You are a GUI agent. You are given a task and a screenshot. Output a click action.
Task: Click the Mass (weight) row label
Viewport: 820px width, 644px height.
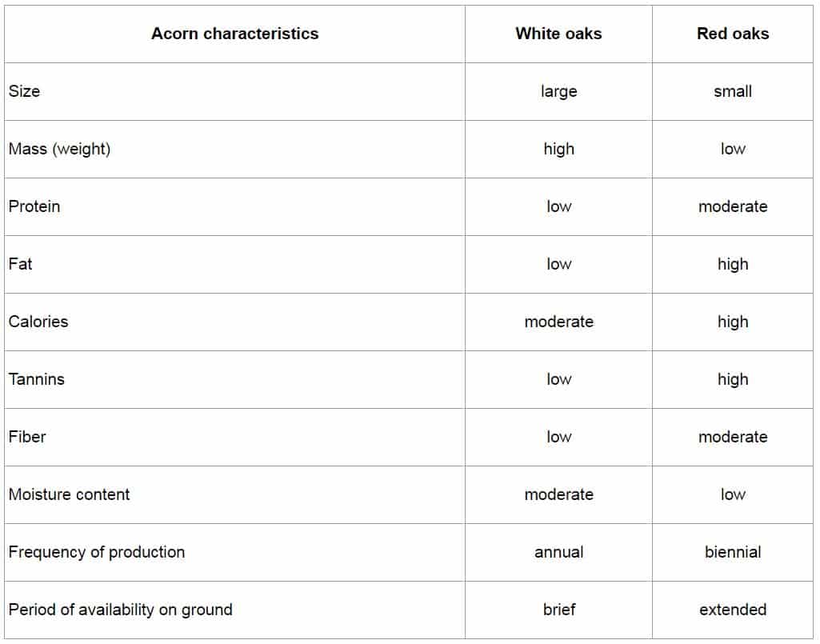60,149
